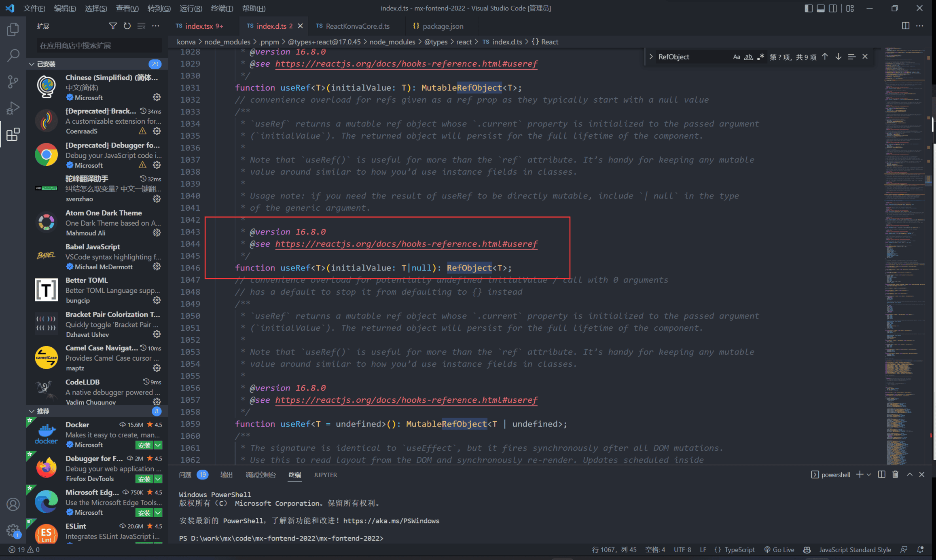Image resolution: width=936 pixels, height=560 pixels.
Task: Switch to the package.json tab
Action: [443, 26]
